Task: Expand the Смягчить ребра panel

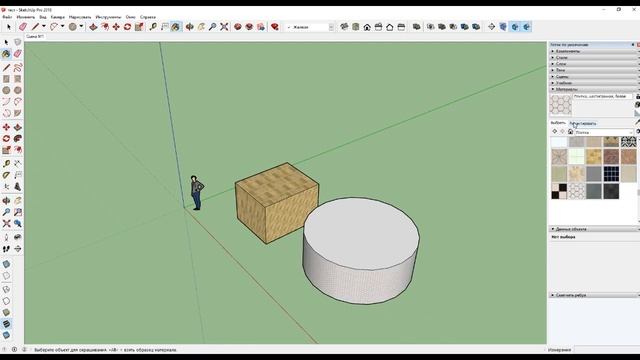Action: click(594, 295)
